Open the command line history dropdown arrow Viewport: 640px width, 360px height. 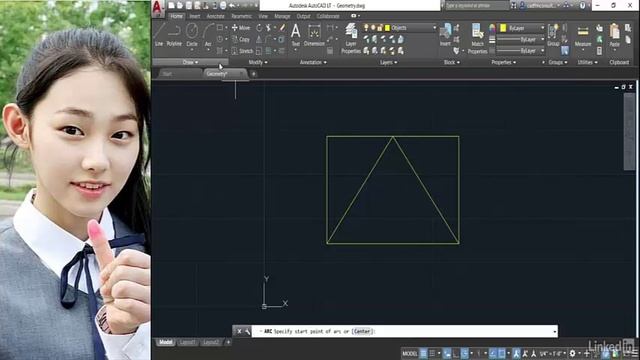click(x=554, y=331)
